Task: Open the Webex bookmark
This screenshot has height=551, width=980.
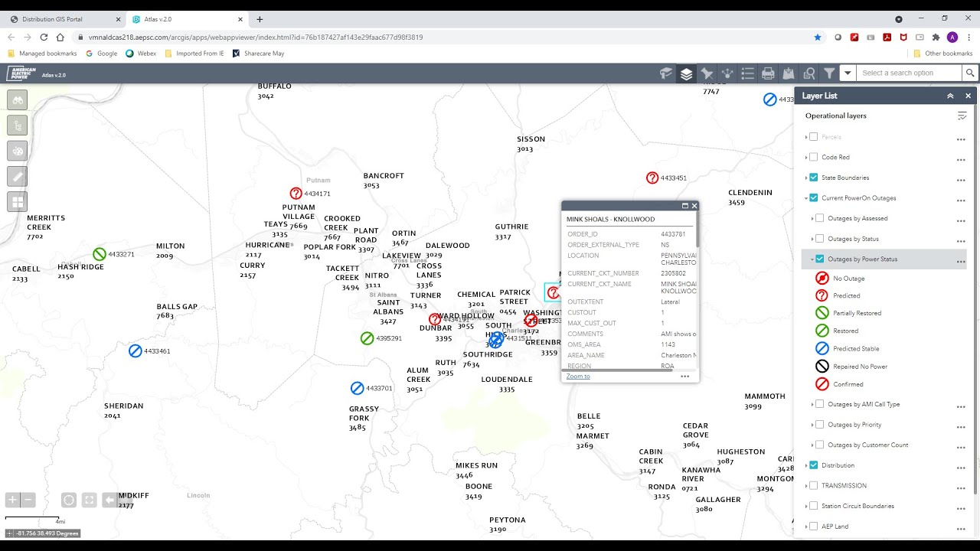Action: [x=141, y=54]
